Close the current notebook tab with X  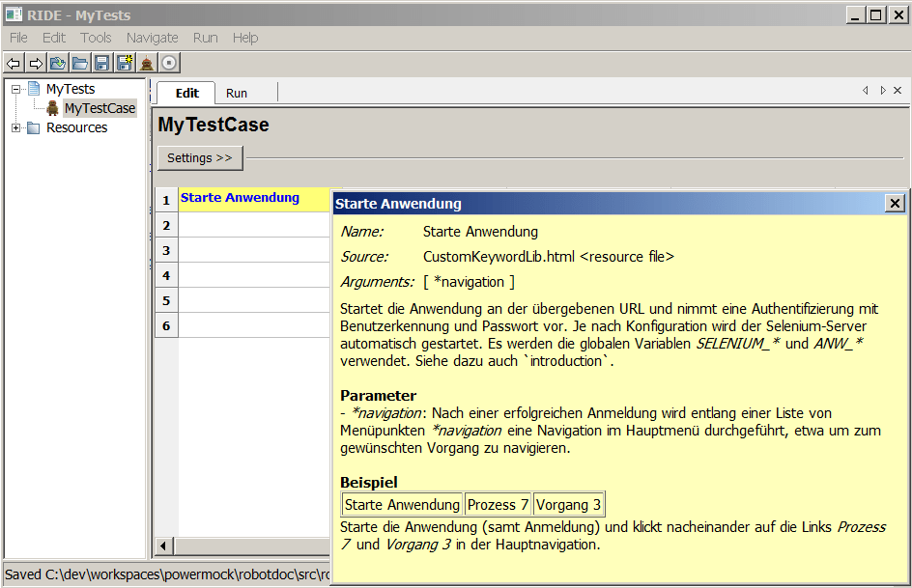[898, 91]
